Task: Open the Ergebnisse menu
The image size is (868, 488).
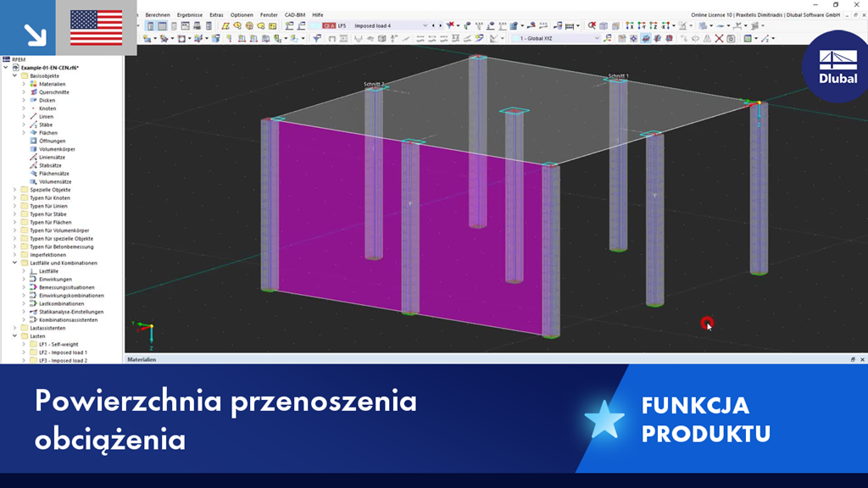Action: click(x=189, y=15)
